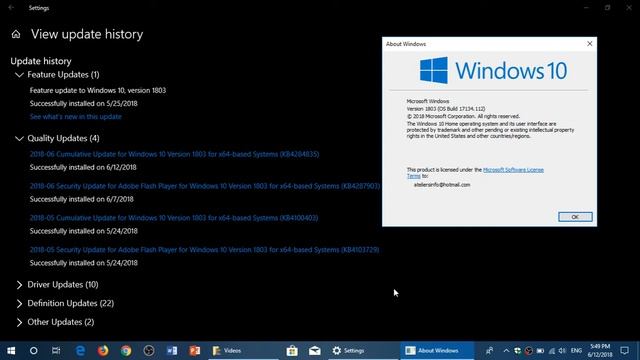Open the People icon in taskbar
640x360 pixels.
tap(489, 351)
